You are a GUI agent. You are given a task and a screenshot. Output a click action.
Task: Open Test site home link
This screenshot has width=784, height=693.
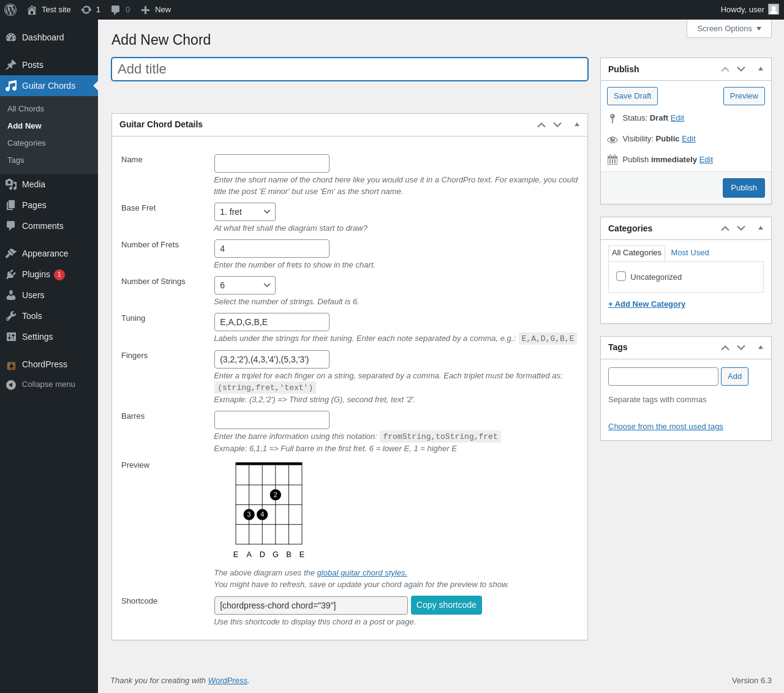[49, 10]
